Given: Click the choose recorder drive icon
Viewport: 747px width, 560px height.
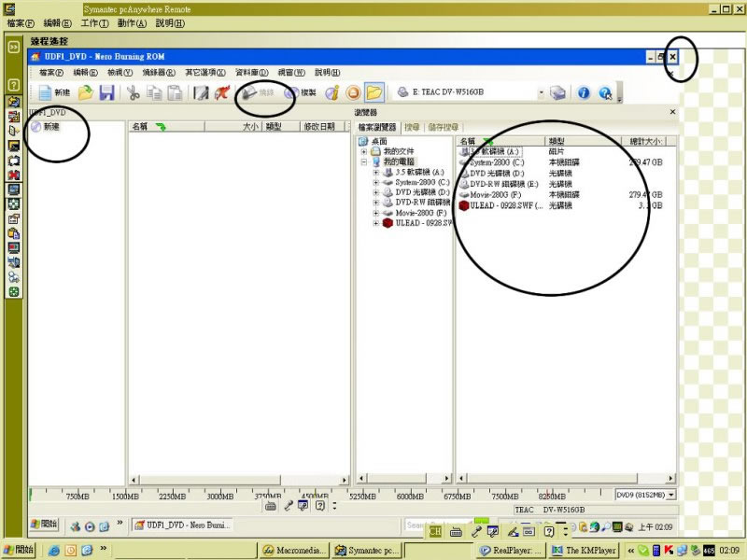Looking at the screenshot, I should coord(557,92).
